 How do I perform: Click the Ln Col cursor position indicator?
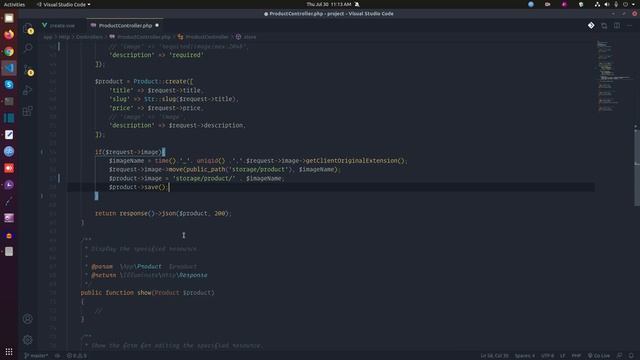tap(494, 356)
